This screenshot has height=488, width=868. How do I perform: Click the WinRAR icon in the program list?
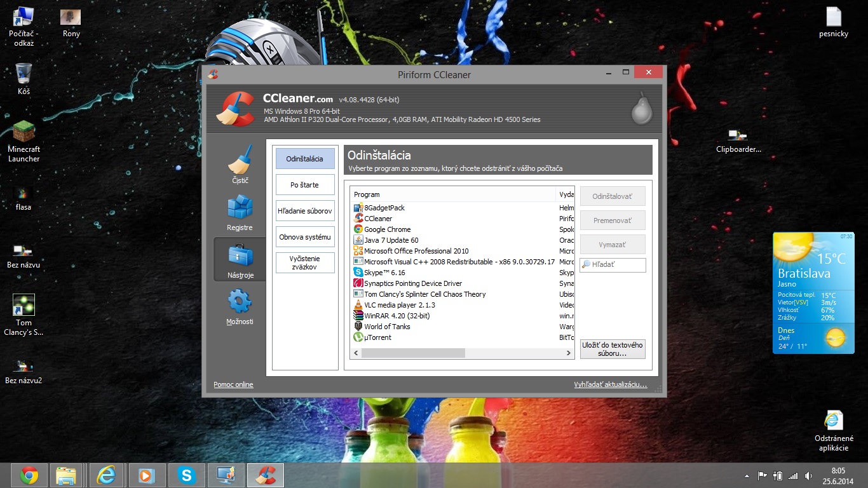[358, 316]
